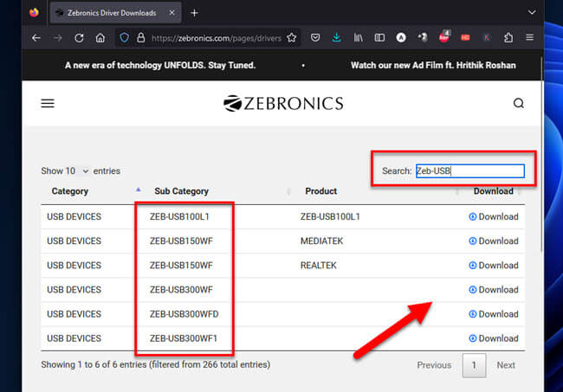Select the REALTEK product cell
This screenshot has width=563, height=392.
[319, 266]
